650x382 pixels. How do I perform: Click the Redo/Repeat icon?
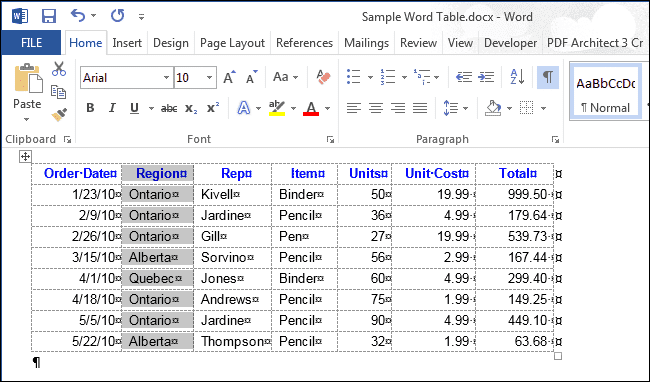(117, 16)
